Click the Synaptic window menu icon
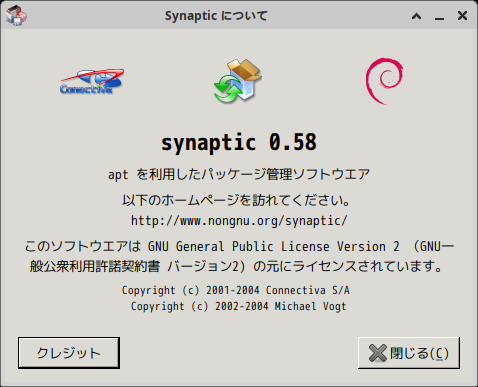This screenshot has width=478, height=387. tap(16, 16)
